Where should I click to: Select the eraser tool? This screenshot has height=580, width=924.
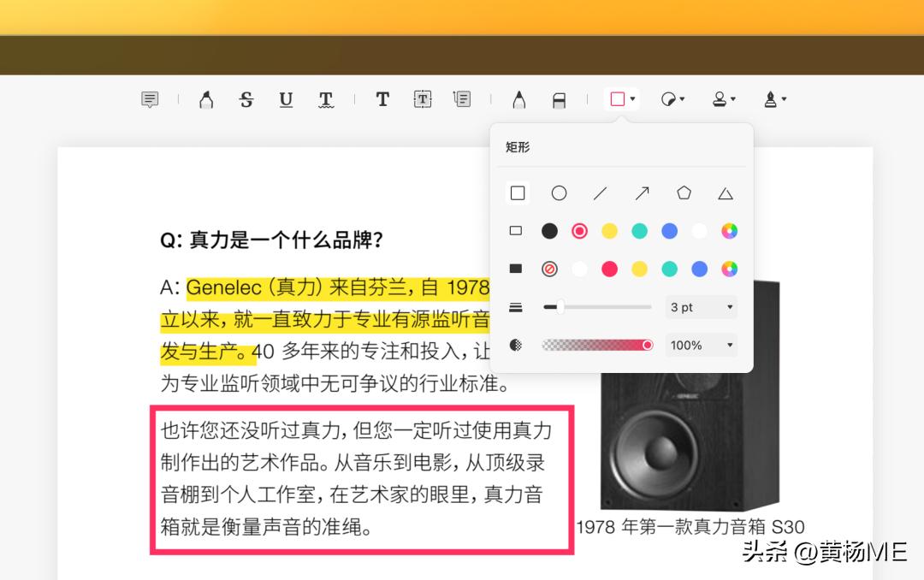click(560, 98)
